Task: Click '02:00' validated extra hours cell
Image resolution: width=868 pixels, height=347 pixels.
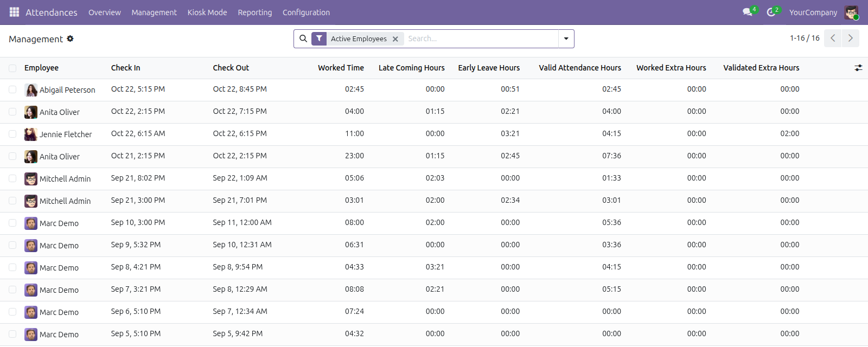Action: [789, 133]
